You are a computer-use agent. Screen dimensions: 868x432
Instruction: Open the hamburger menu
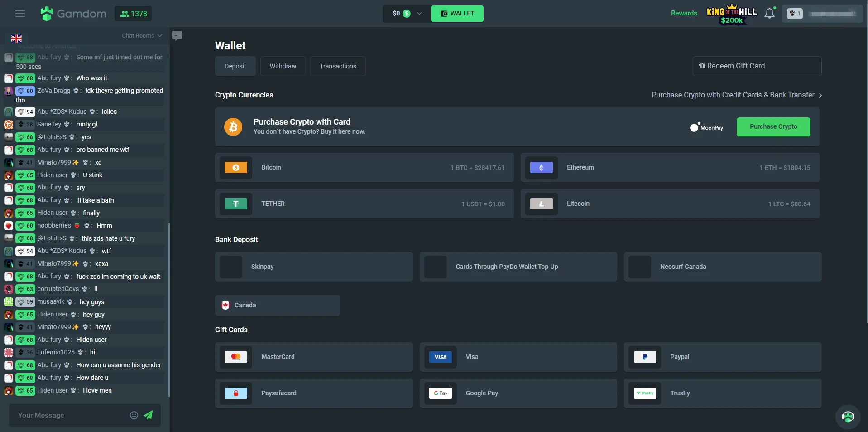click(20, 14)
